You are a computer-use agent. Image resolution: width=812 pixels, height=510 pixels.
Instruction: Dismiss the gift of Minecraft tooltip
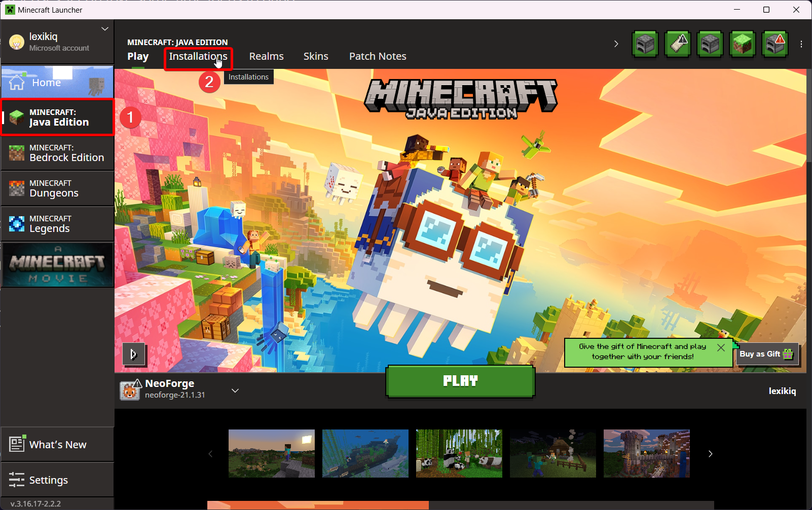pos(721,347)
